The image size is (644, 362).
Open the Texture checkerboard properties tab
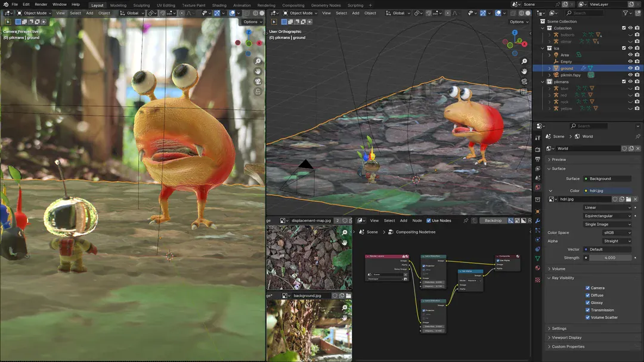point(538,280)
